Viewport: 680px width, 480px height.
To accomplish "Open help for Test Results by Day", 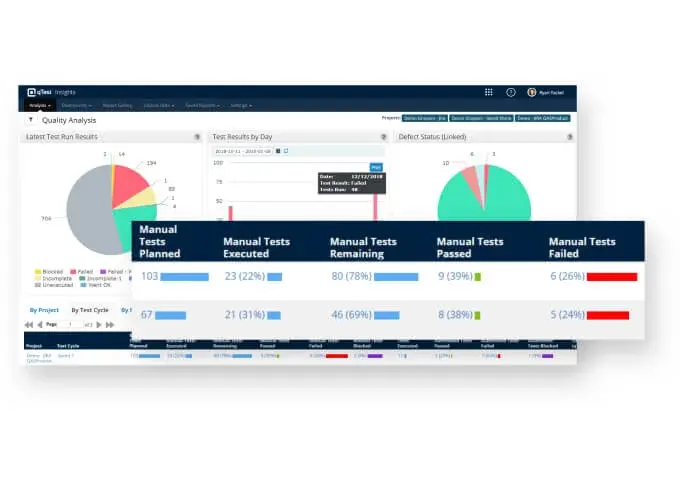I will [383, 137].
